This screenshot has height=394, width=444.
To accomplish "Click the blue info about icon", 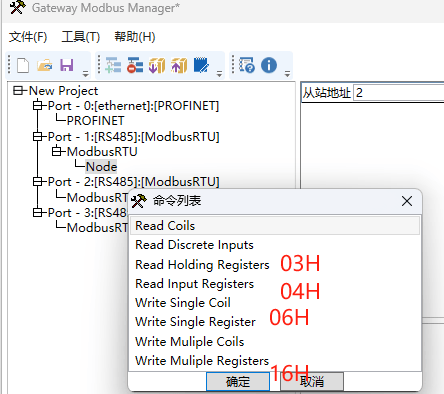I will [x=269, y=65].
